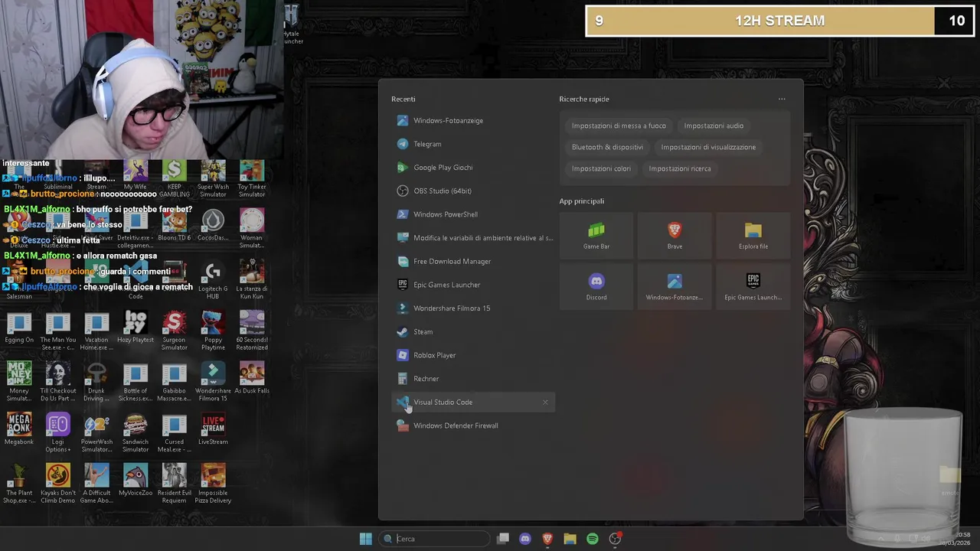Select MyVoiceZoo desktop icon
This screenshot has width=980, height=551.
click(x=136, y=481)
